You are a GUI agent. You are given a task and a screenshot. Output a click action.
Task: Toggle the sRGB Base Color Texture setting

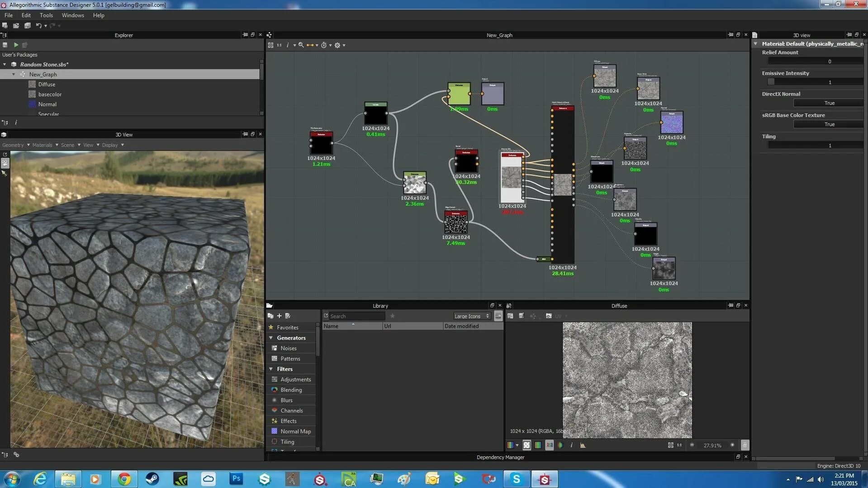829,124
